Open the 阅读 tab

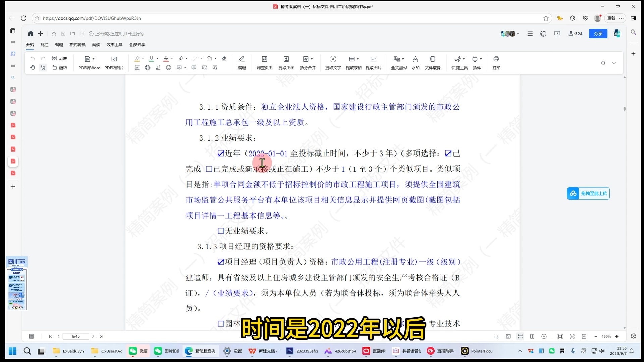(x=96, y=45)
